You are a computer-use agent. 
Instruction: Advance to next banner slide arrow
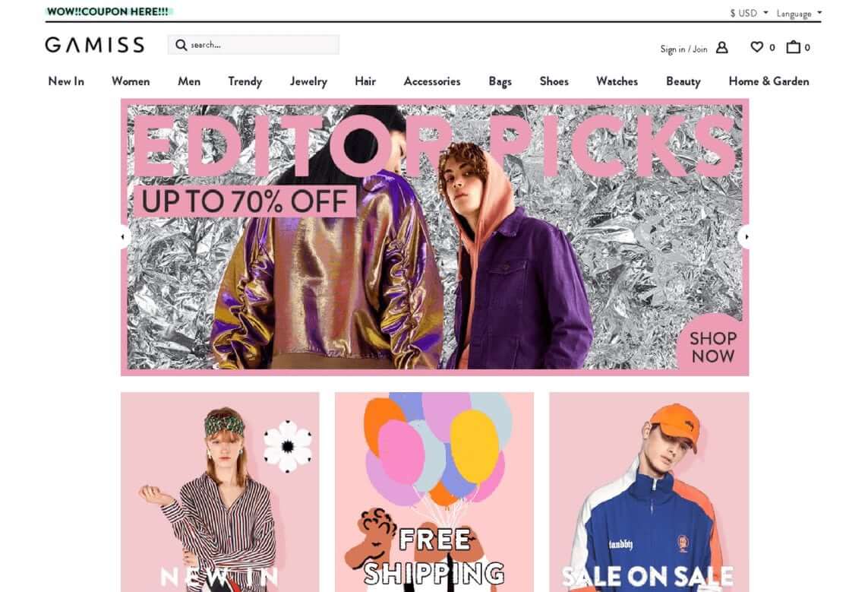(x=745, y=237)
